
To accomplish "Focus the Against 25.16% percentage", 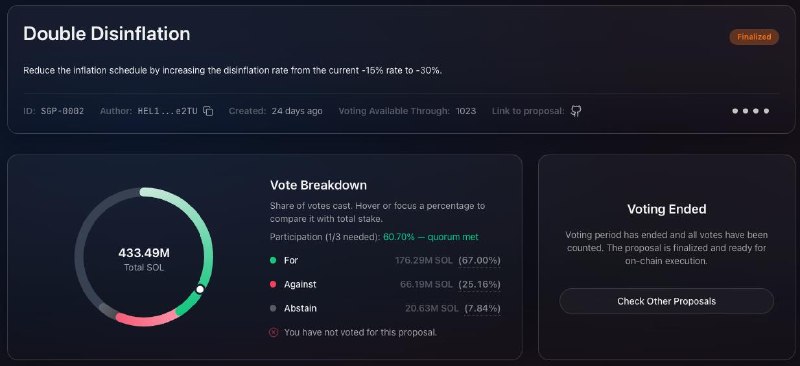I will click(479, 284).
